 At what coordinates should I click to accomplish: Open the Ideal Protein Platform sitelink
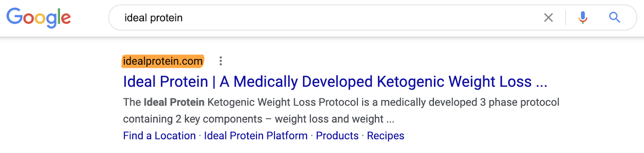[x=256, y=136]
